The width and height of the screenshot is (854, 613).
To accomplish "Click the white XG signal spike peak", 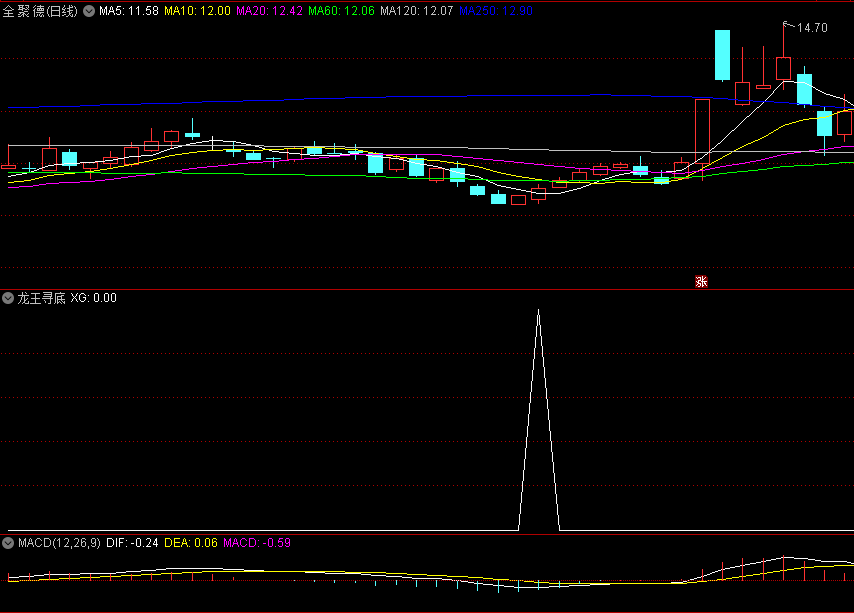I will [x=539, y=311].
